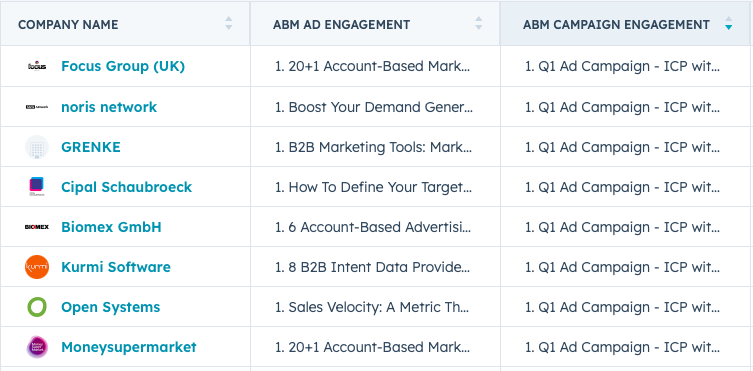Click the Cipal Schaubroeck logo
The image size is (753, 371).
(x=37, y=187)
